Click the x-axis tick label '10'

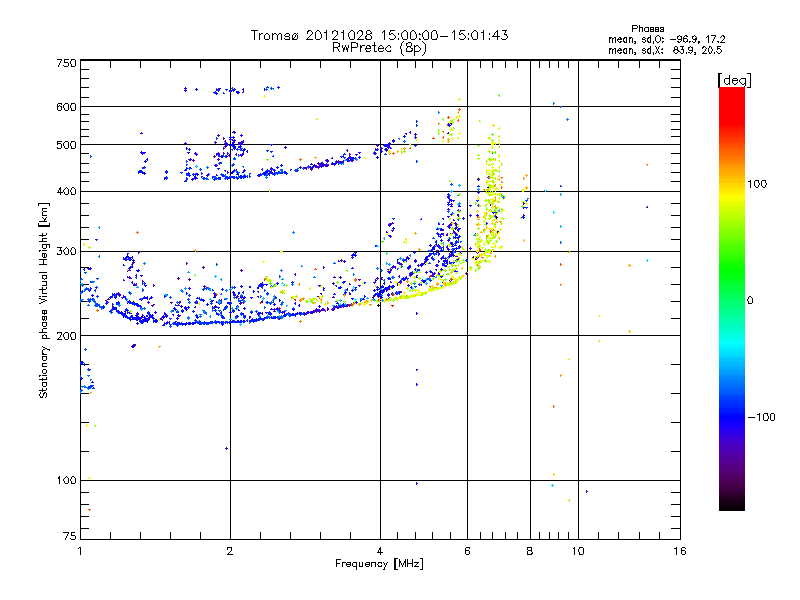(x=578, y=551)
